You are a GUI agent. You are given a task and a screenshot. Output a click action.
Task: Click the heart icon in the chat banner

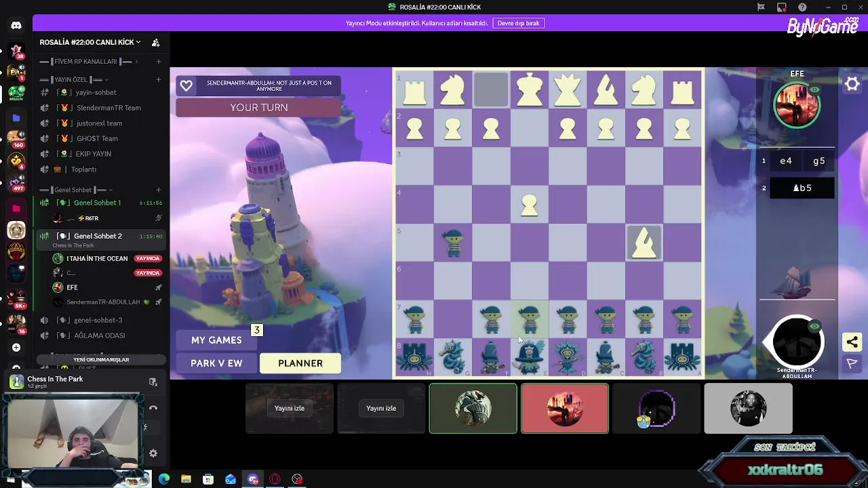click(186, 86)
